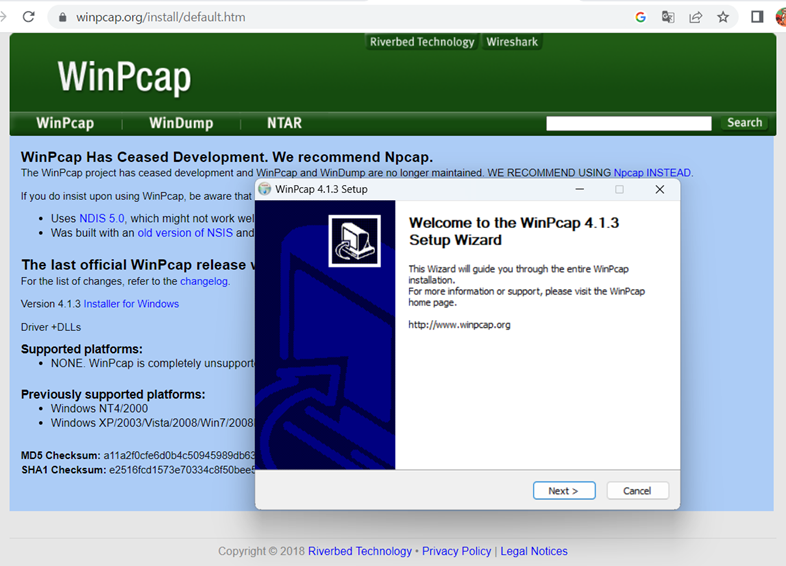
Task: Reload the page with the refresh icon
Action: point(29,17)
